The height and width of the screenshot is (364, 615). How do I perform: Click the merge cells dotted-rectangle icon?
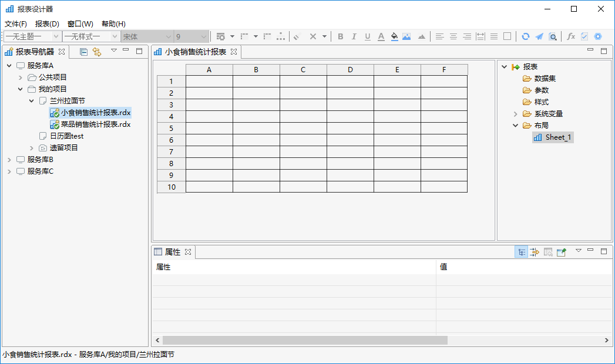tap(267, 36)
